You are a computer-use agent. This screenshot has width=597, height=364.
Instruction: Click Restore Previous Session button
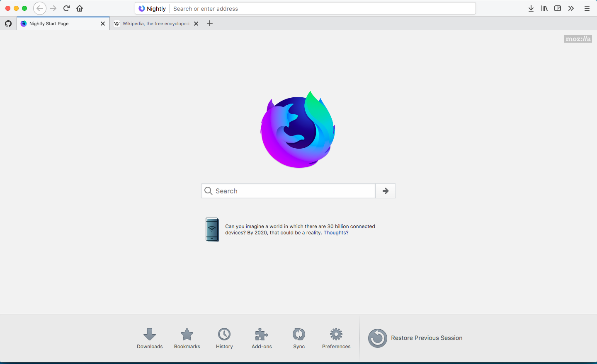point(415,338)
